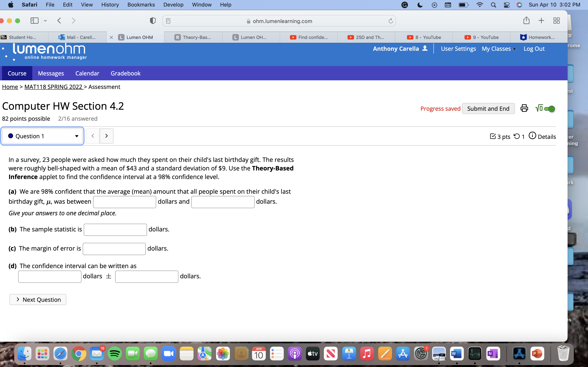Open Details via the info icon
Viewport: 588px width, 367px height.
(532, 136)
